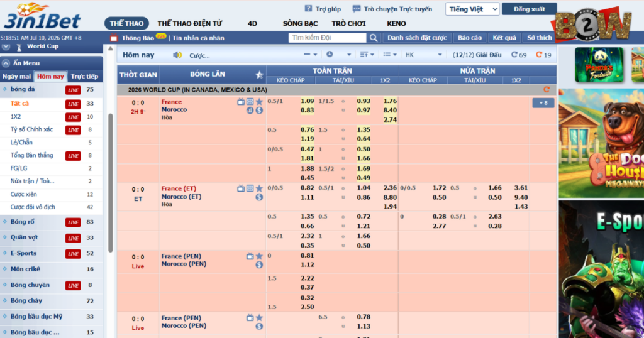Open scoreboard grid icon for France vs Morocco
The height and width of the screenshot is (338, 644).
point(250,102)
